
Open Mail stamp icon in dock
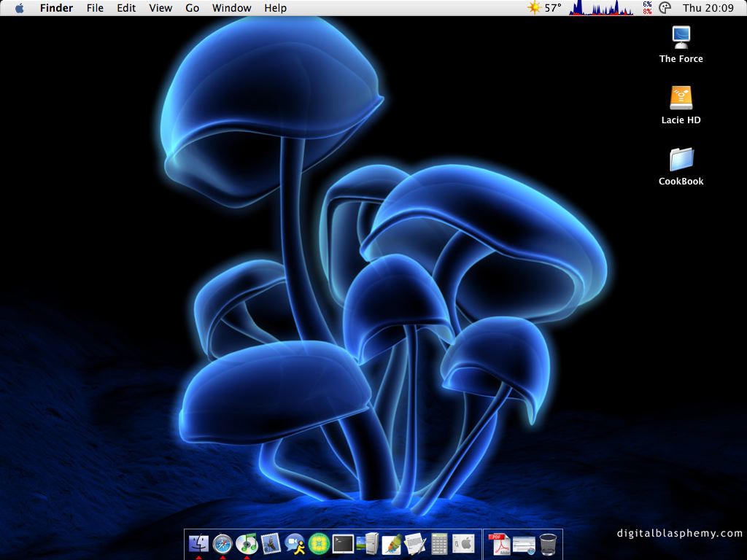point(271,543)
